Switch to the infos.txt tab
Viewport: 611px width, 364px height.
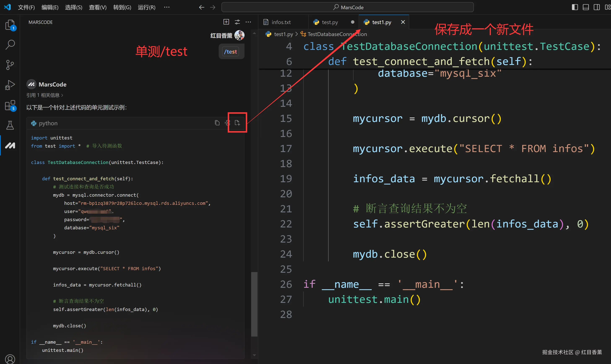coord(281,22)
